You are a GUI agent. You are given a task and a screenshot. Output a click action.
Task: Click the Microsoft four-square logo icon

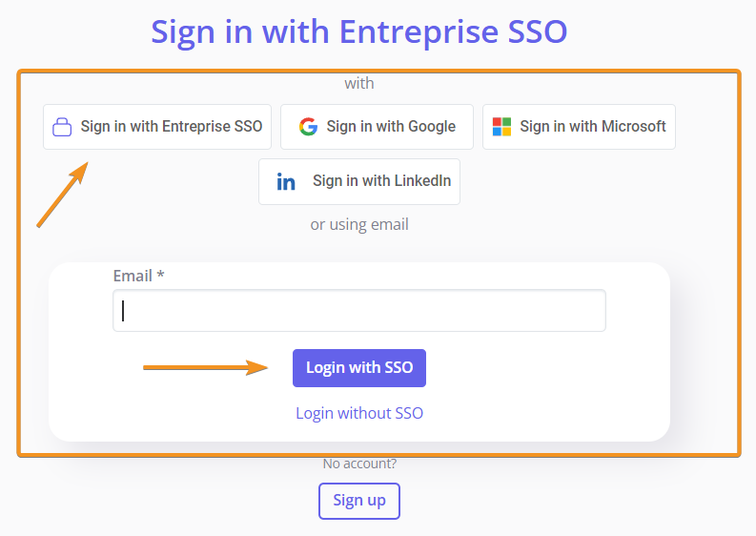click(501, 127)
